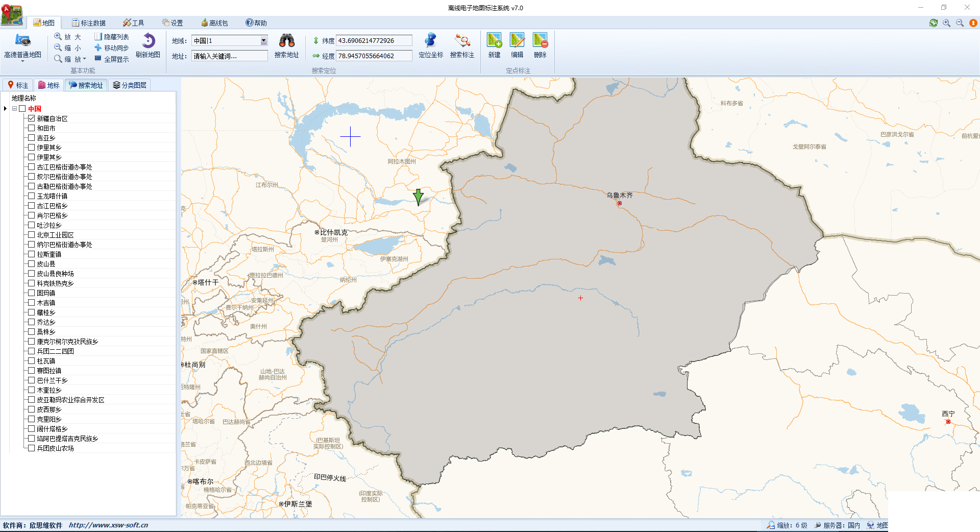Switch to the 分类图层 tab
Screen dimensions: 980x532
(x=130, y=85)
